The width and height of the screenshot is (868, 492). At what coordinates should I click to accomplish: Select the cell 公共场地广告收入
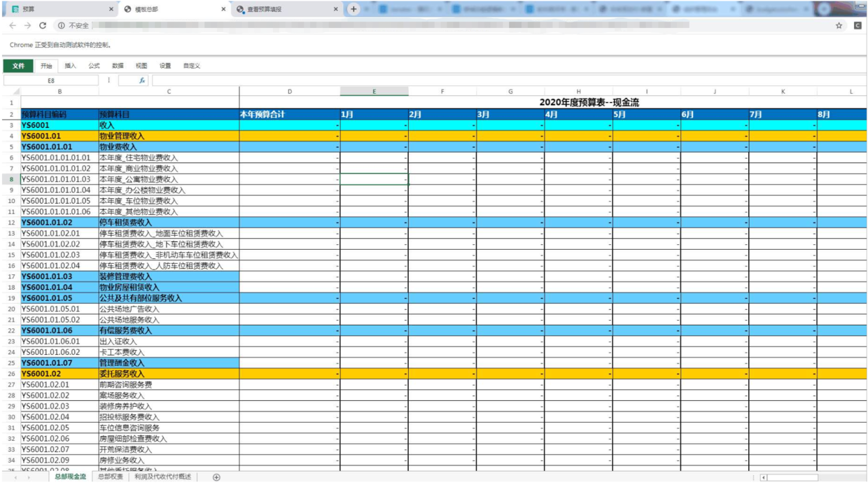(169, 309)
